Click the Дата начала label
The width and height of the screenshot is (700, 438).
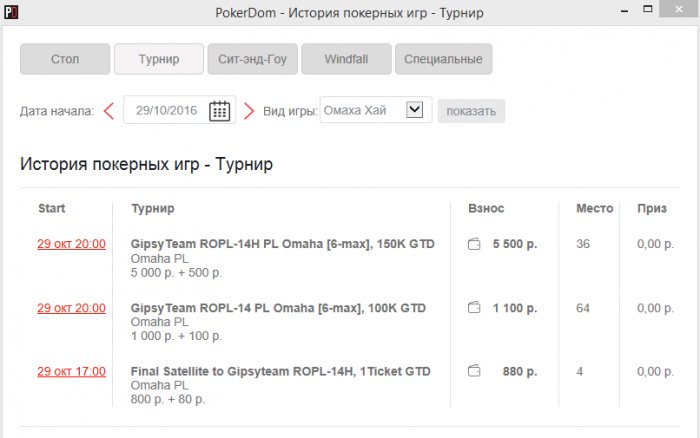point(57,111)
